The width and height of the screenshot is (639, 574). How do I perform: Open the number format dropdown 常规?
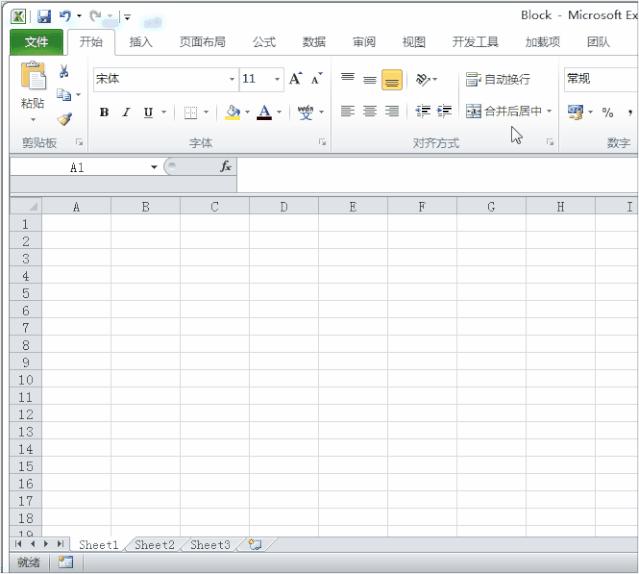tap(600, 79)
